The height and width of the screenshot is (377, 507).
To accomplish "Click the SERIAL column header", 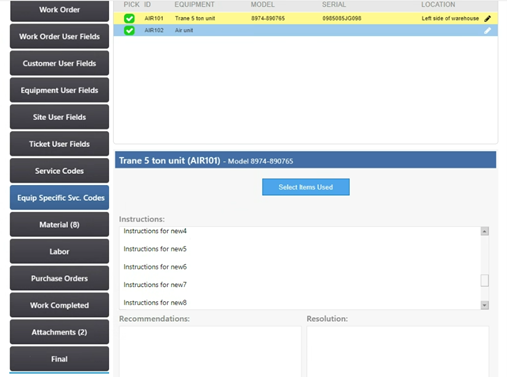I will [x=334, y=5].
